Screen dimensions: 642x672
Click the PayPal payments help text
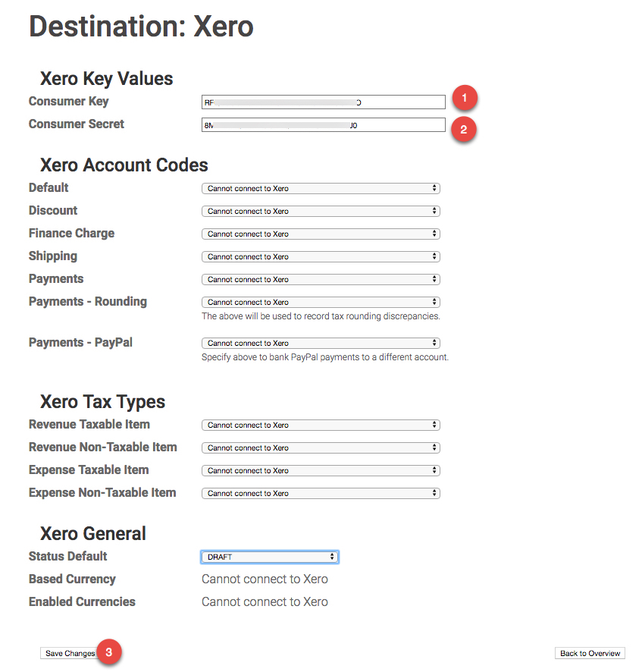(325, 357)
